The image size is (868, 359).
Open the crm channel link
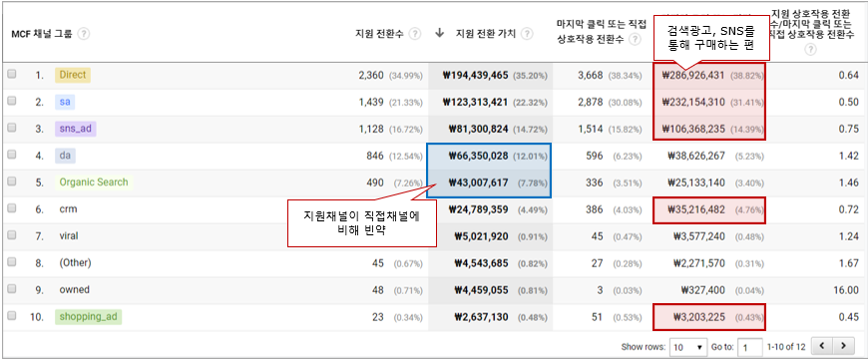click(x=68, y=209)
